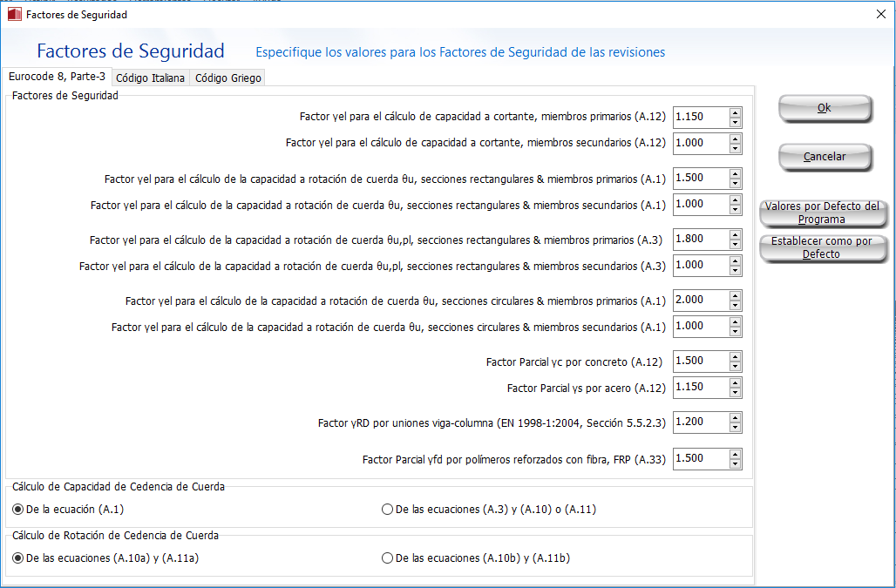
Task: Increase concrete partial factor γc up arrow
Action: pyautogui.click(x=736, y=356)
